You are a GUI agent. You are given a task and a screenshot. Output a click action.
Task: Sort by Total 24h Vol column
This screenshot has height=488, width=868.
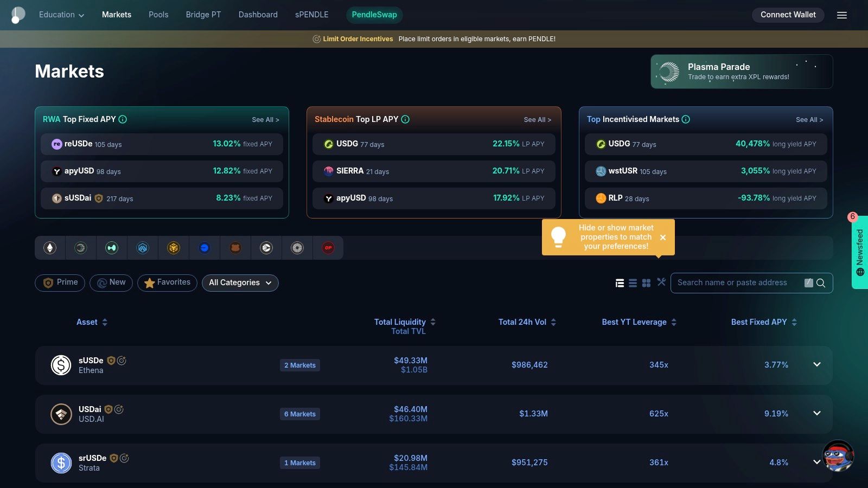527,322
